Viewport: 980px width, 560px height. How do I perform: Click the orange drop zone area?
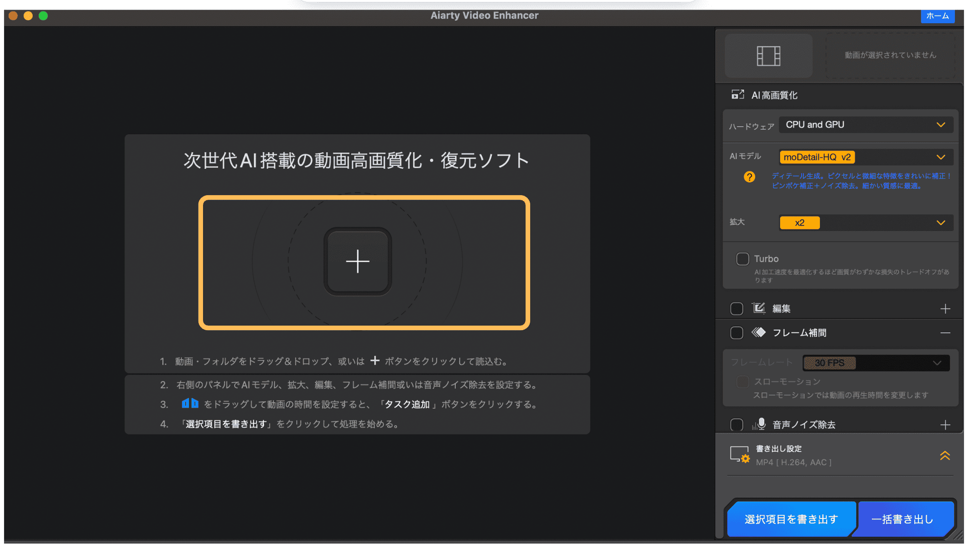[364, 263]
